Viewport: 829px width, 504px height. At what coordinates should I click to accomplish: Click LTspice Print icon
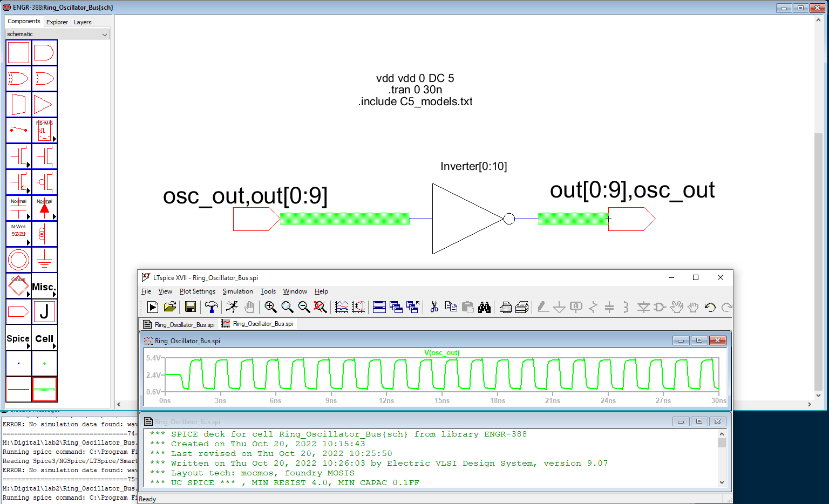tap(506, 307)
